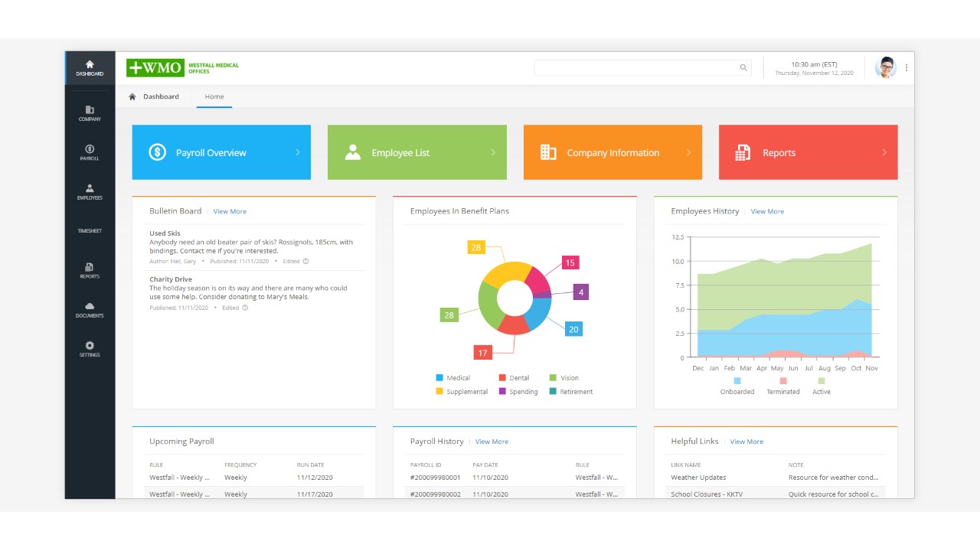Open Bulletin Board View More link
The height and width of the screenshot is (551, 980).
230,211
